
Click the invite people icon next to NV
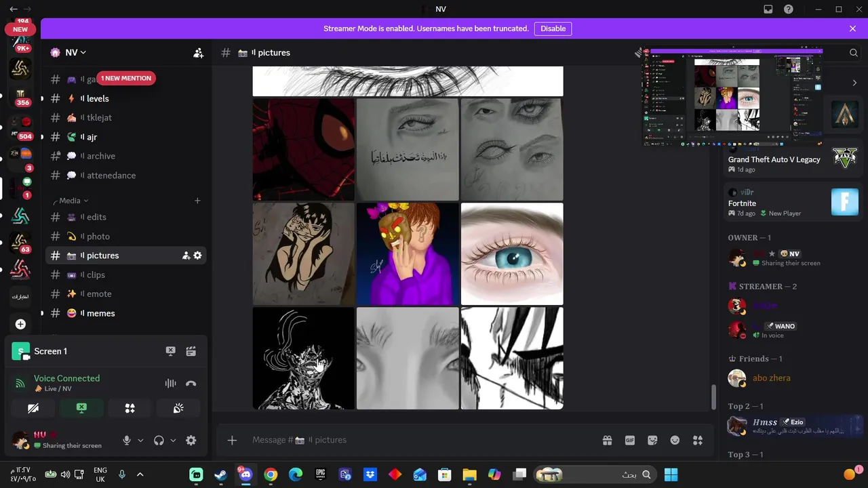tap(198, 53)
